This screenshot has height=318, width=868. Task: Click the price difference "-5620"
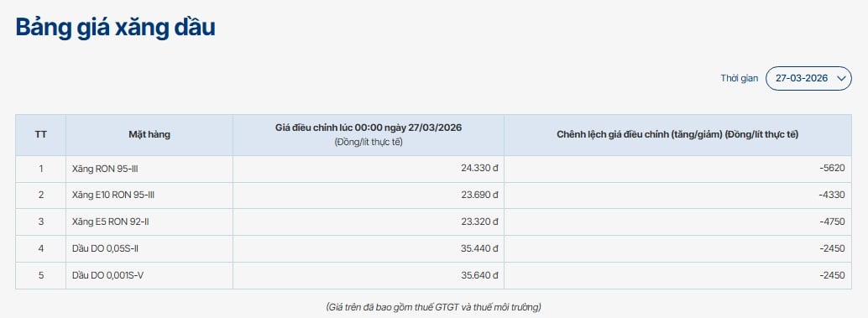pos(833,169)
